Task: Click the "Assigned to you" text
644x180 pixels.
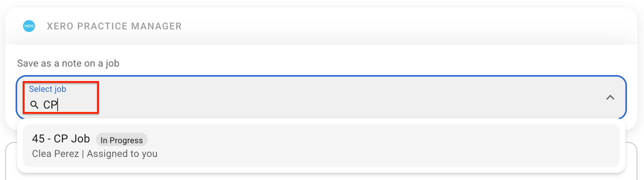Action: tap(122, 154)
